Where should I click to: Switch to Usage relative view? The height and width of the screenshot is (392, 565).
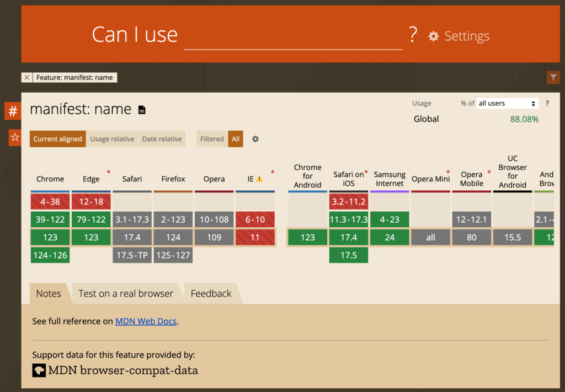(x=112, y=139)
